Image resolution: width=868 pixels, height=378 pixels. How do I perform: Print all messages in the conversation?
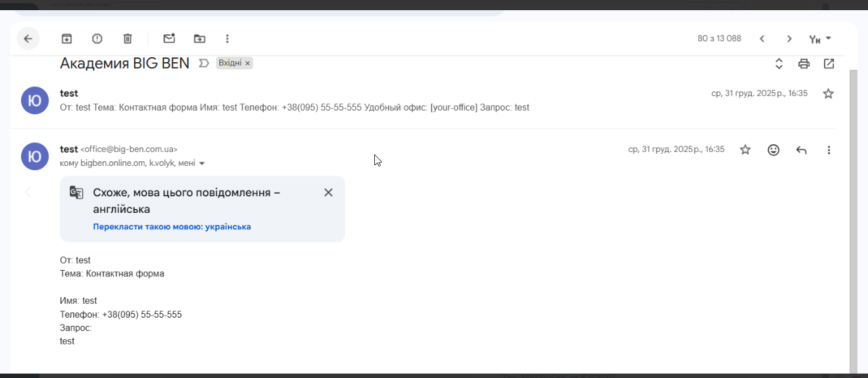pyautogui.click(x=804, y=64)
